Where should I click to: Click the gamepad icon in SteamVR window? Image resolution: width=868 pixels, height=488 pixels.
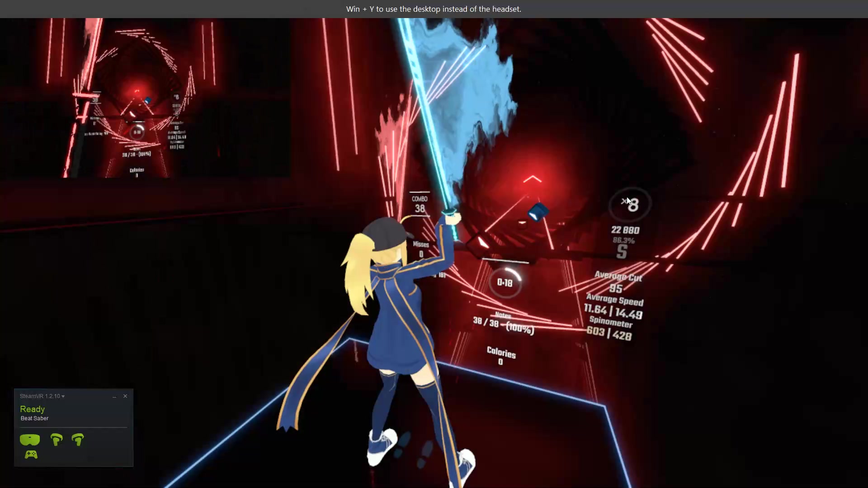click(31, 455)
